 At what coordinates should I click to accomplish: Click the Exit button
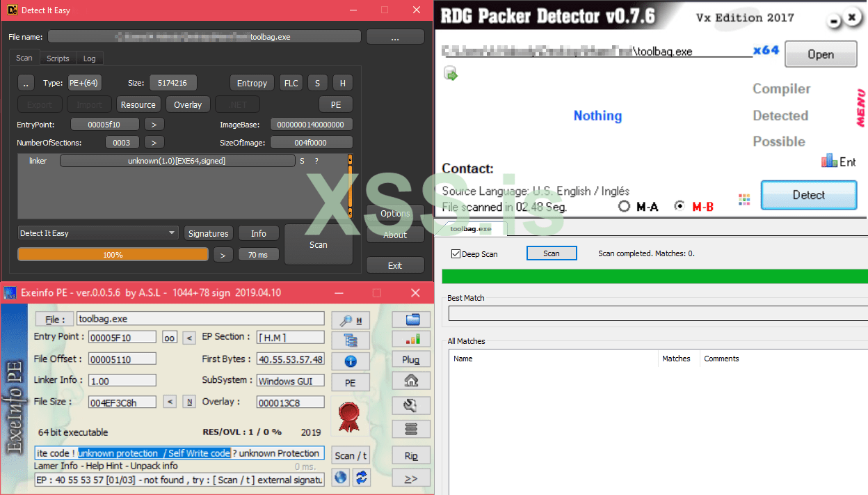[x=395, y=265]
